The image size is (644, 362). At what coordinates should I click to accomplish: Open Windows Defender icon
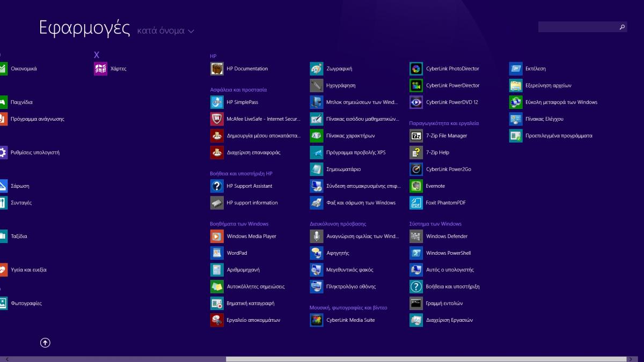tap(416, 236)
